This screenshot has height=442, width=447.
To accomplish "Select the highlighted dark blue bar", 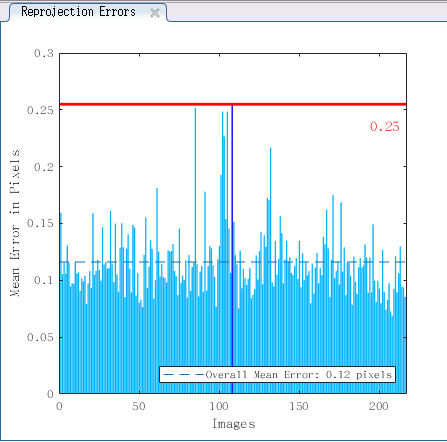I will [232, 249].
